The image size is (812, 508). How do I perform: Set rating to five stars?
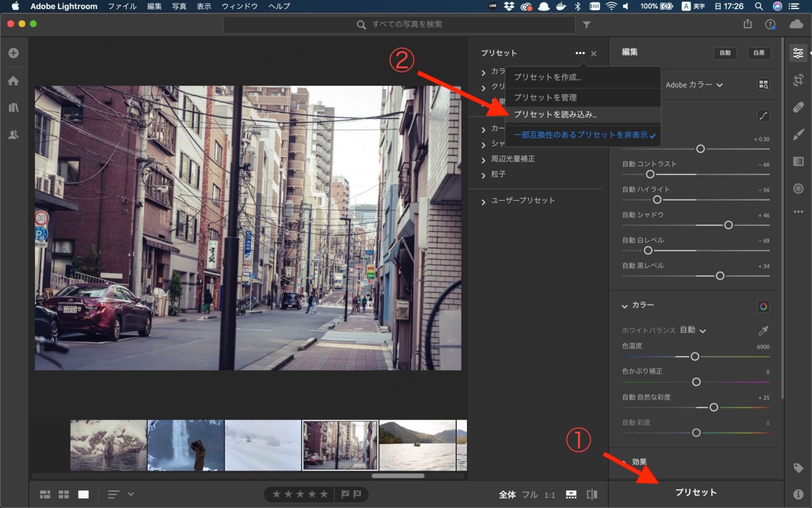pyautogui.click(x=324, y=494)
